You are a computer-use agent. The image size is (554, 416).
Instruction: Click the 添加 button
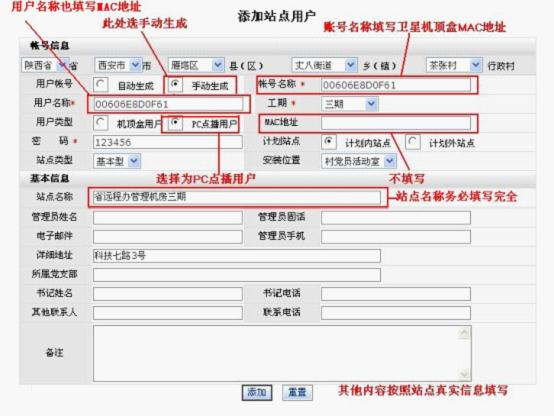click(257, 392)
